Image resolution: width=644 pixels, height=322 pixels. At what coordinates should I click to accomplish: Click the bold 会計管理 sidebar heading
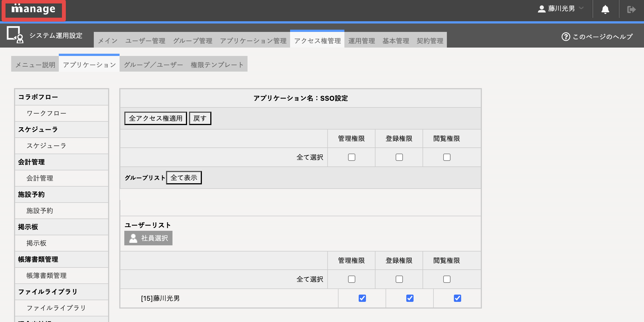62,162
